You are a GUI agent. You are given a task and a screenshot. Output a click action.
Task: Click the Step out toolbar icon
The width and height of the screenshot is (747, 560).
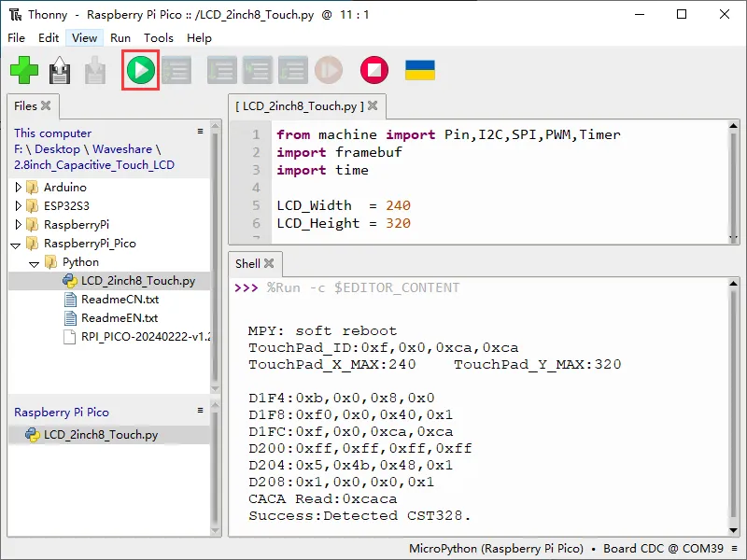[293, 70]
